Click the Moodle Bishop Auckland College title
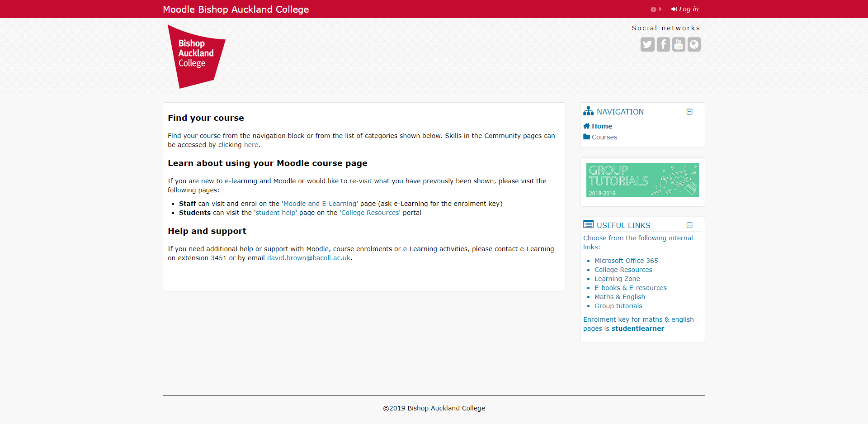The height and width of the screenshot is (424, 868). (236, 10)
